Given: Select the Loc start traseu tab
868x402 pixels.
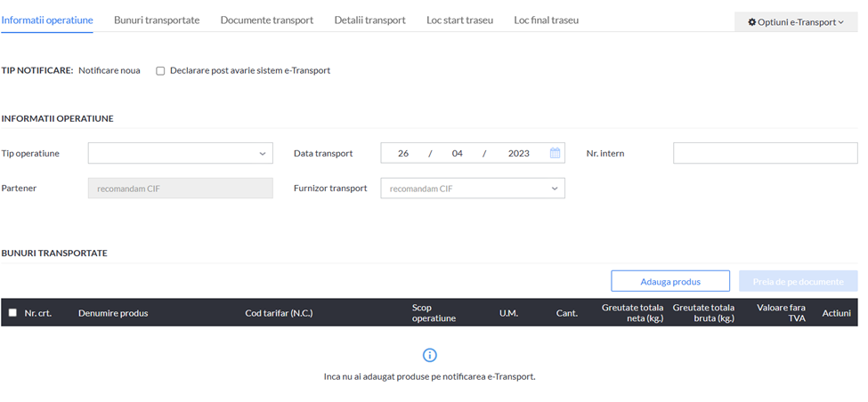Looking at the screenshot, I should [460, 20].
